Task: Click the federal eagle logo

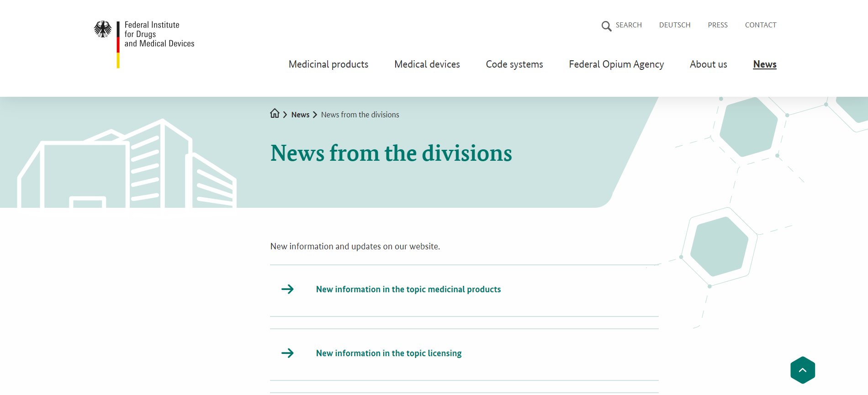Action: (103, 29)
